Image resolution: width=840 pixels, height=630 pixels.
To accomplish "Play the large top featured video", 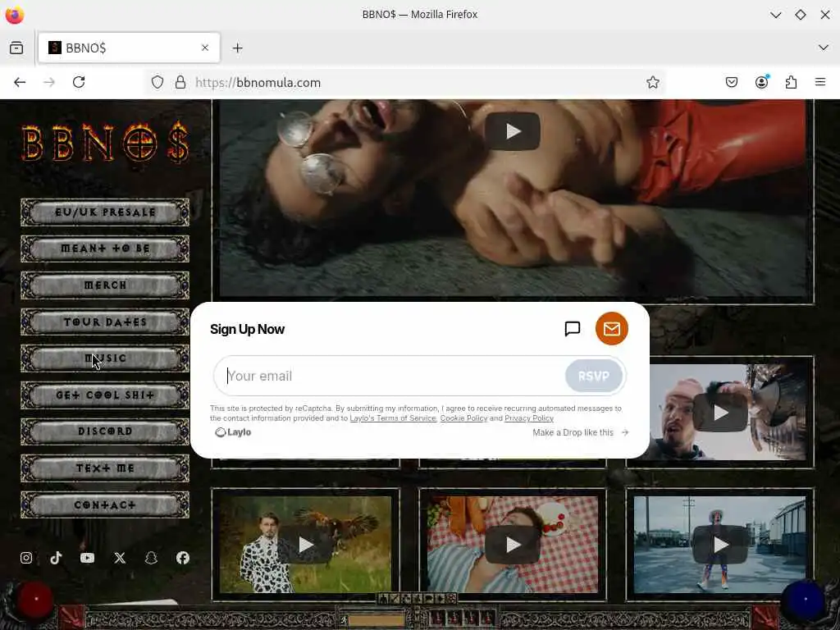I will pyautogui.click(x=513, y=131).
